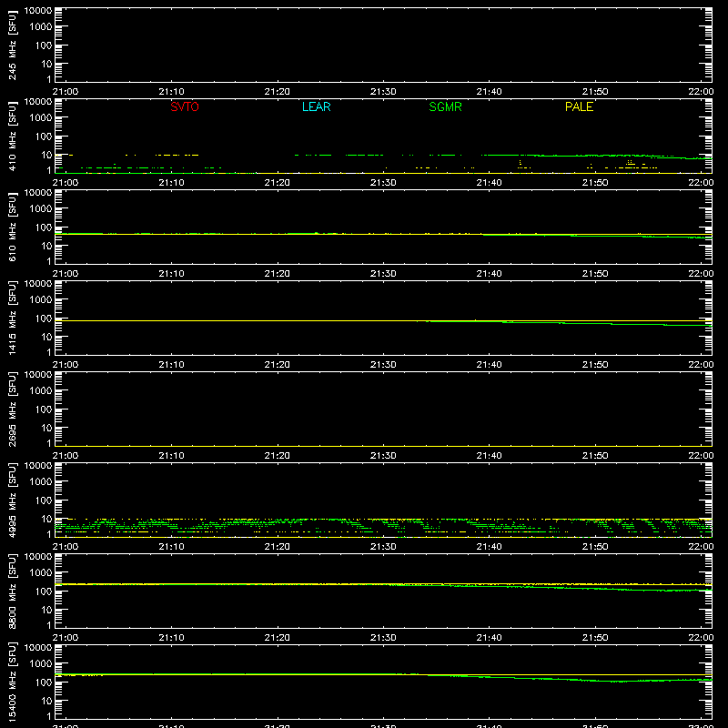Click 21:10 tick under the 8800 MHz panel

(x=171, y=638)
